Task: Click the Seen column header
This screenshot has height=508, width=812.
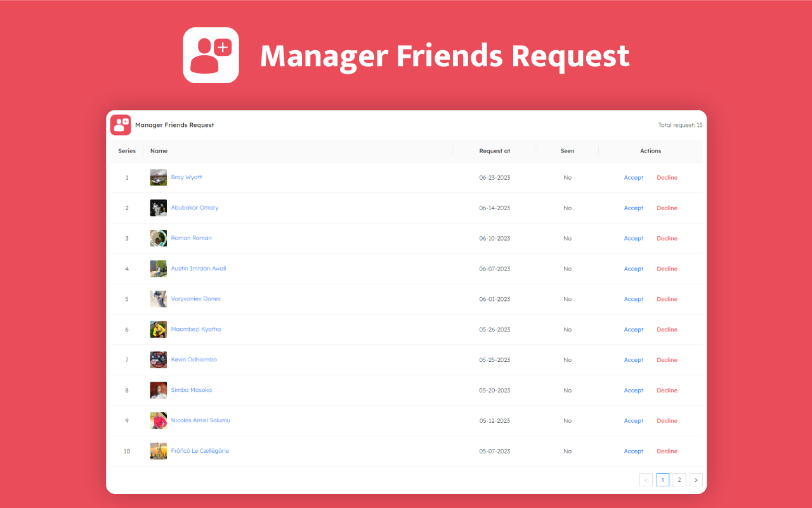Action: [567, 150]
